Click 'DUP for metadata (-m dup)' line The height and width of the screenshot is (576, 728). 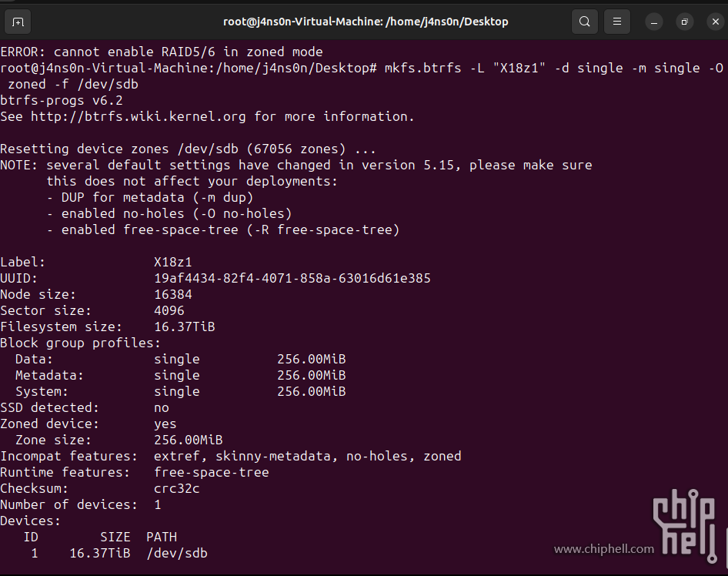150,197
